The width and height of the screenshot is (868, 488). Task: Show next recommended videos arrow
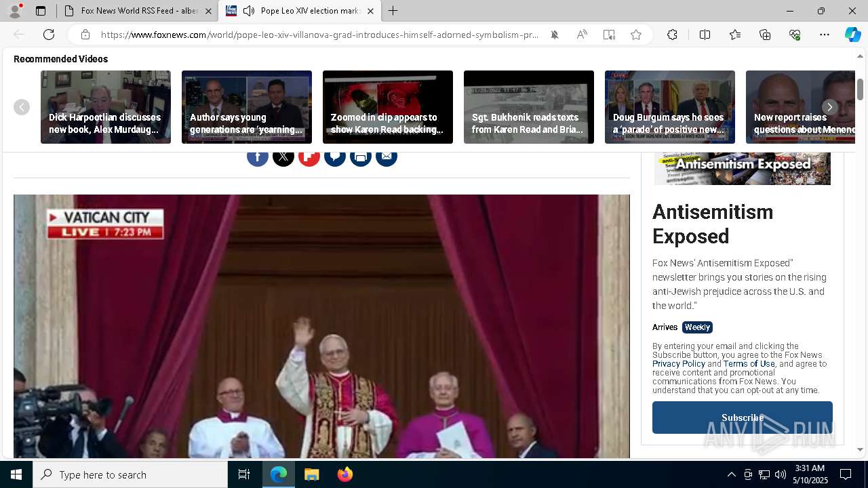click(829, 107)
